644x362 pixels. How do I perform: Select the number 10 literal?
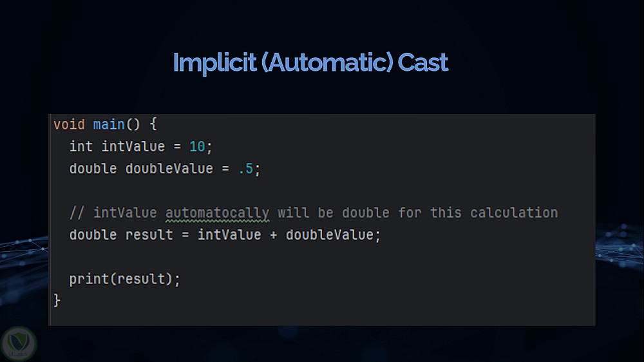click(x=197, y=147)
